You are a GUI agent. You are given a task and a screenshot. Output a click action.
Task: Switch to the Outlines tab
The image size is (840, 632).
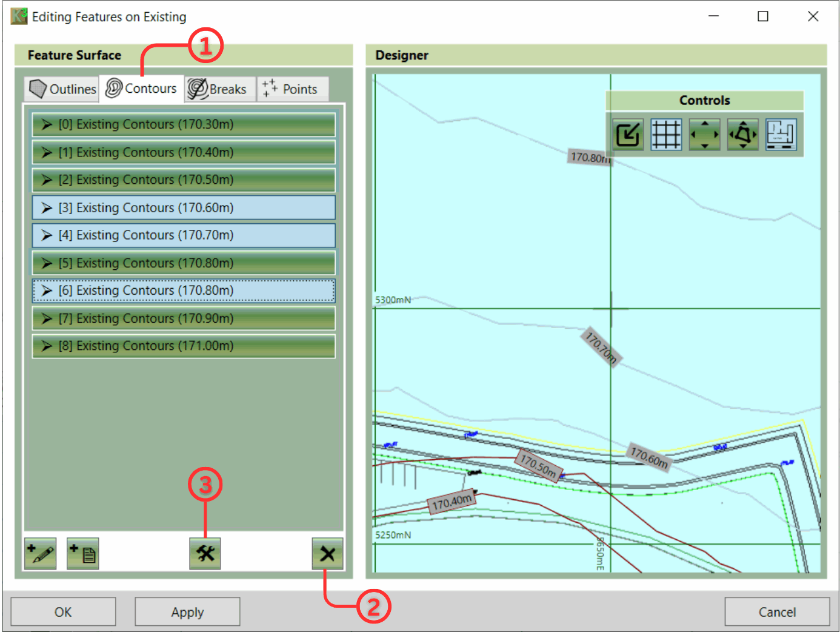pos(62,89)
